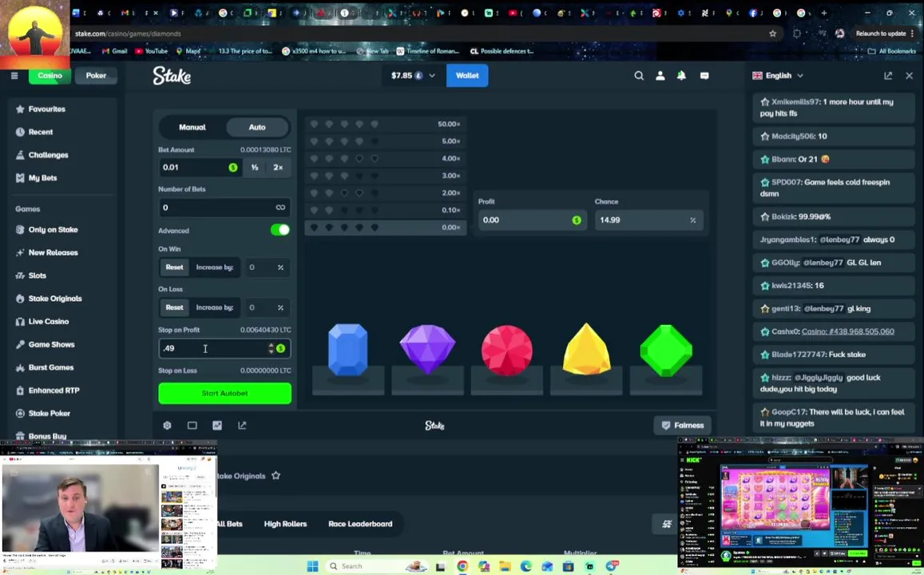
Task: Open the hamburger sidebar menu
Action: 14,75
